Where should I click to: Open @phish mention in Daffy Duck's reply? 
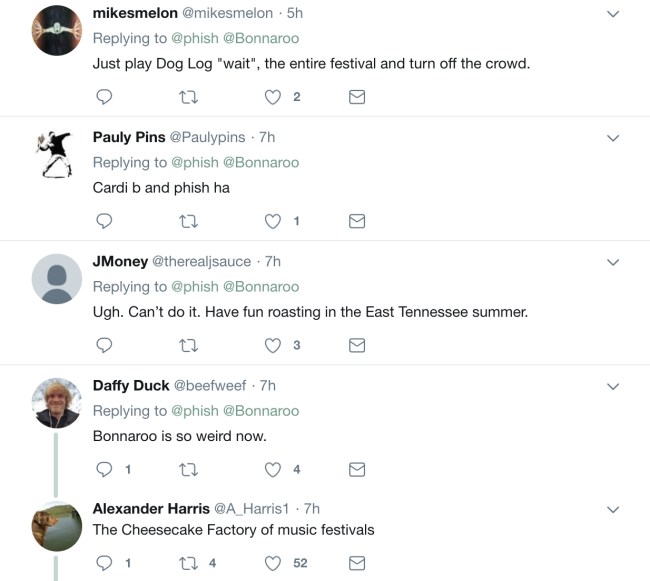[194, 410]
